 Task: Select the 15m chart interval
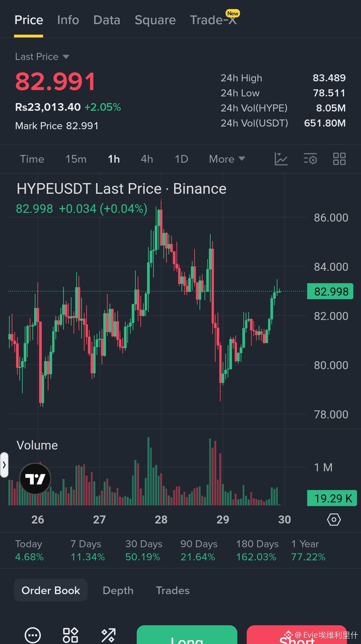(76, 159)
